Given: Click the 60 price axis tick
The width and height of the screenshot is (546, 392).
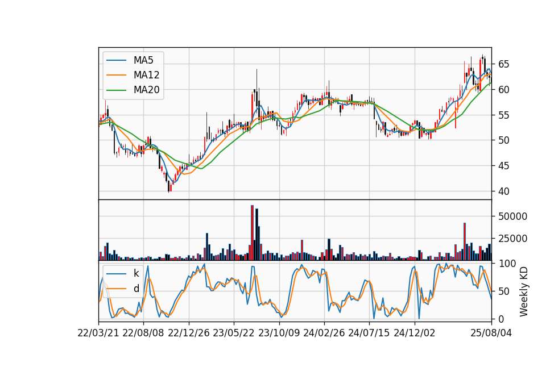Looking at the screenshot, I should pyautogui.click(x=503, y=90).
